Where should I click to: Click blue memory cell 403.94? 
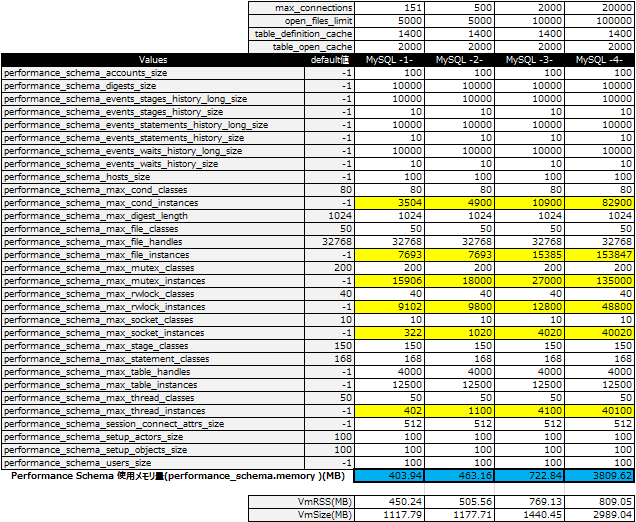[x=389, y=476]
